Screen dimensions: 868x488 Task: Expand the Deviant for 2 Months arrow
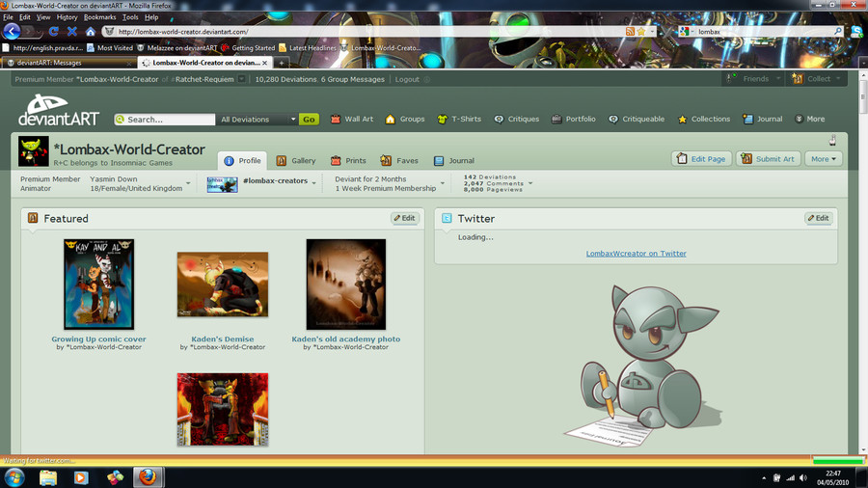click(443, 183)
